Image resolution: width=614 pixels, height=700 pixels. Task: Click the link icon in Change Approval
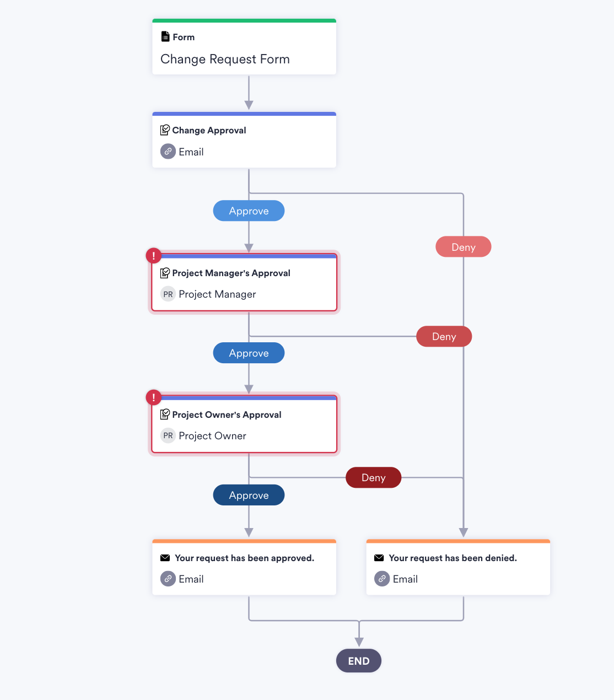coord(168,151)
